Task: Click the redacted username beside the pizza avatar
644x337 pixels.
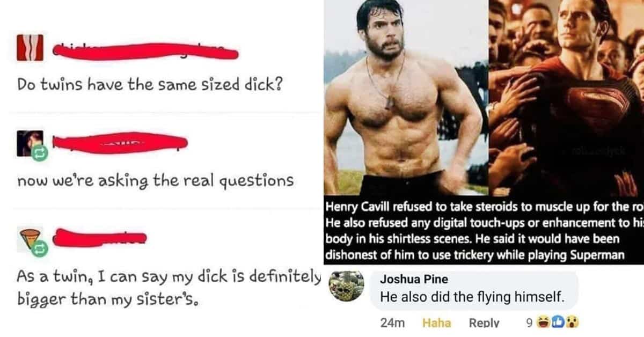Action: coord(100,236)
